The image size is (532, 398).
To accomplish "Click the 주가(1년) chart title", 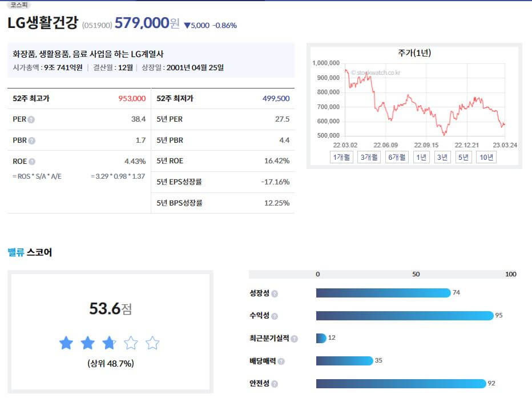I will click(414, 53).
